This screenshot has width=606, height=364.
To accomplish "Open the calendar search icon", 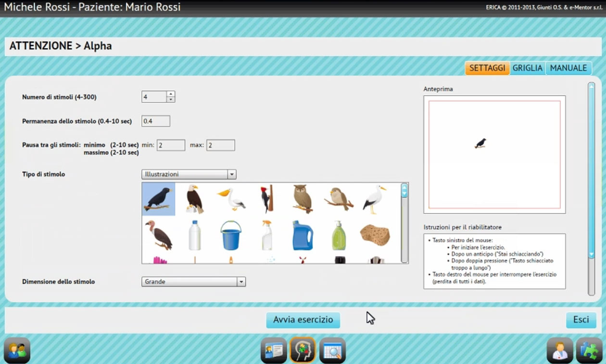I will pos(332,350).
